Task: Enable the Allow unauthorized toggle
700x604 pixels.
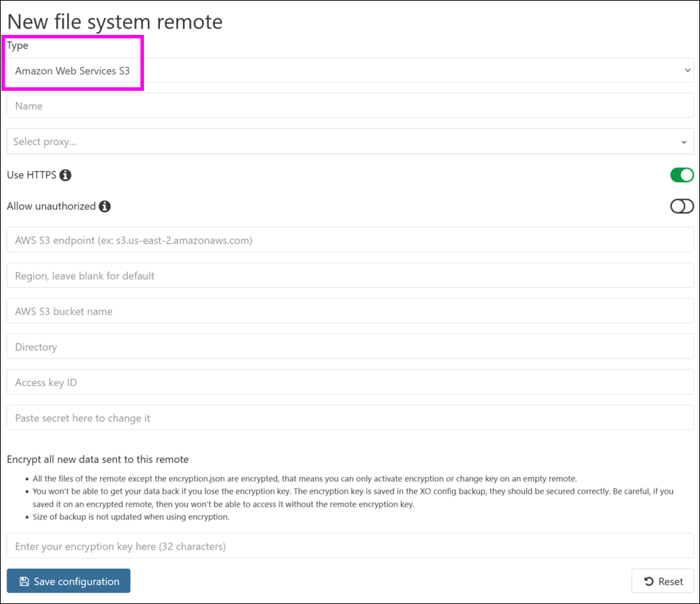Action: point(682,206)
